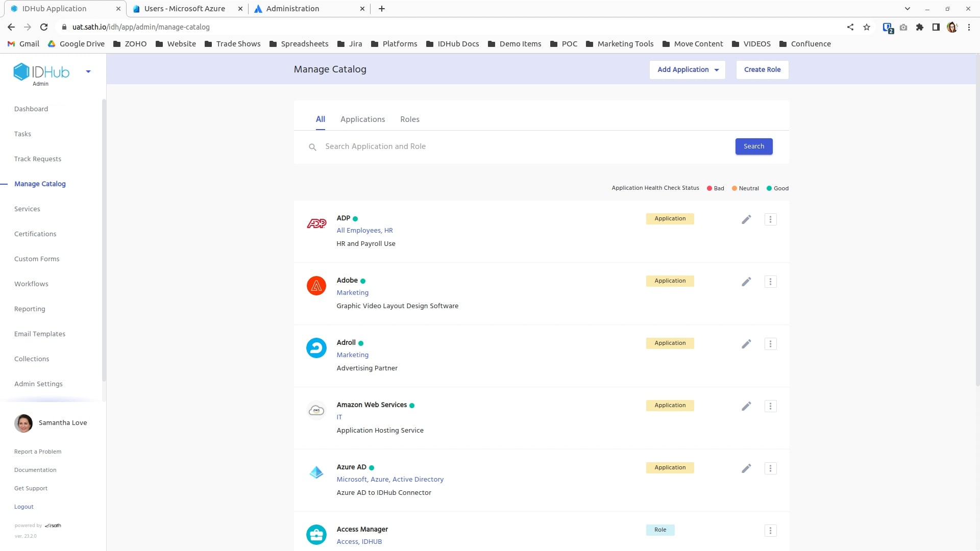Image resolution: width=980 pixels, height=551 pixels.
Task: Open Certifications page
Action: point(35,234)
